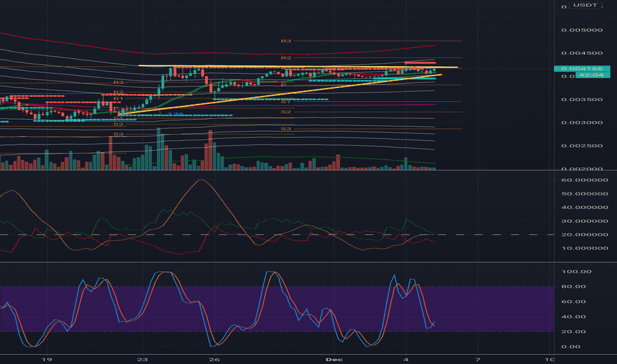The height and width of the screenshot is (364, 617).
Task: Click the 0.004500 price axis label
Action: (x=582, y=53)
